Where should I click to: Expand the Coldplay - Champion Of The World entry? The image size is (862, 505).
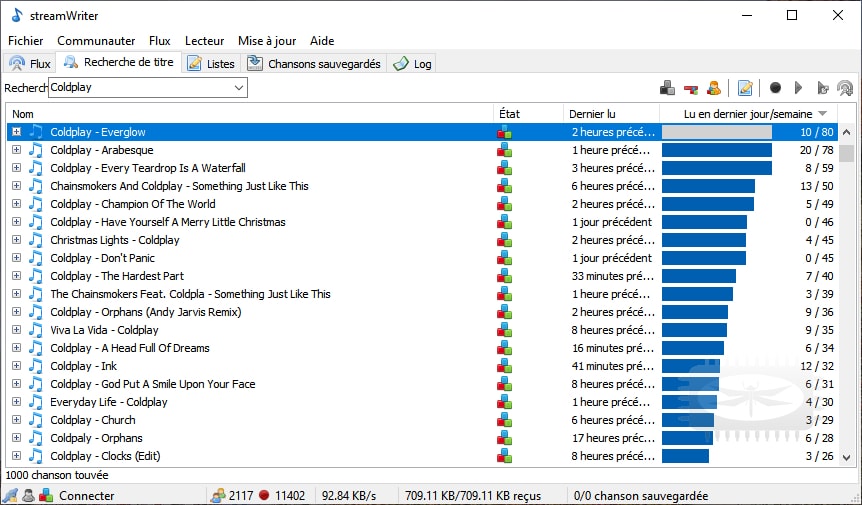16,204
